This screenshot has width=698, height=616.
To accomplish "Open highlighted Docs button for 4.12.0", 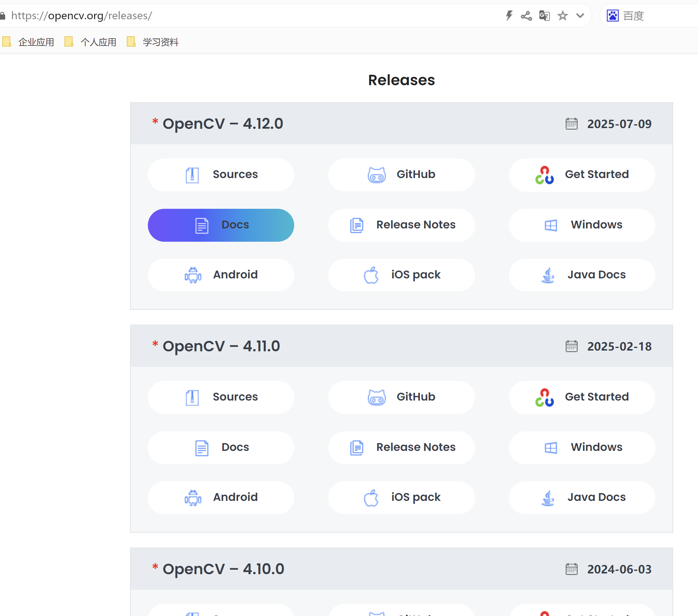I will [221, 225].
